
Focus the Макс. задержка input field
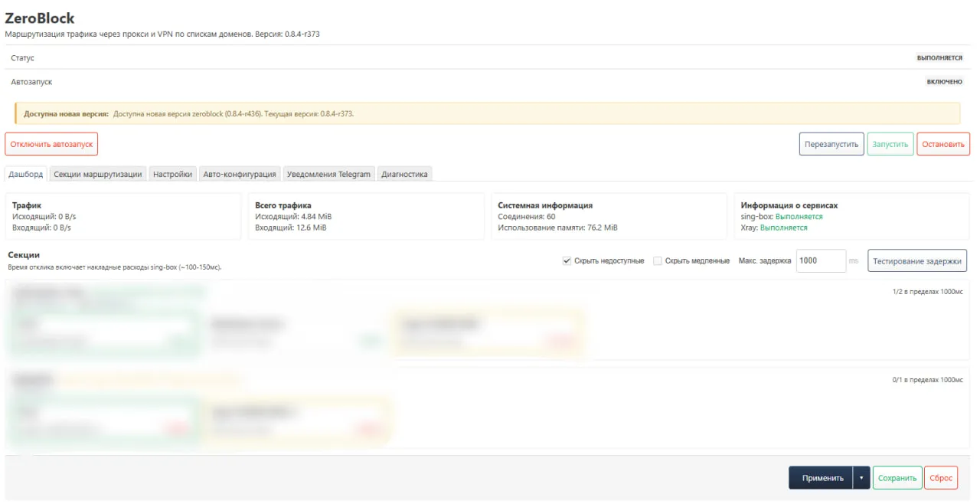pyautogui.click(x=821, y=260)
